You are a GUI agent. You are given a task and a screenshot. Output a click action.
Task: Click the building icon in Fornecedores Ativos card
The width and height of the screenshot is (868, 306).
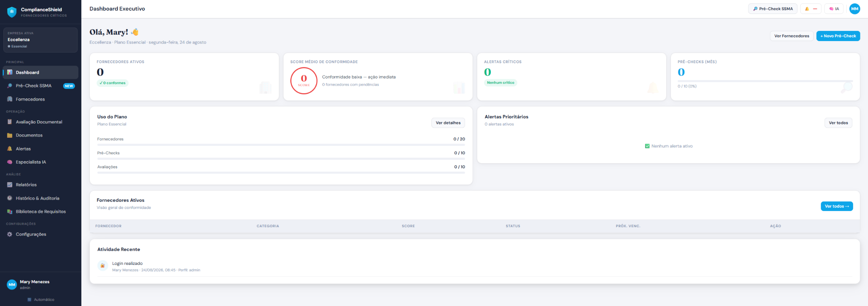coord(265,88)
